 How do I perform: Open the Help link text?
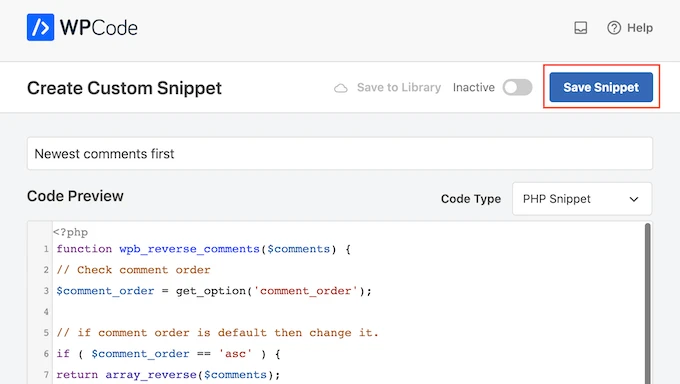click(640, 28)
